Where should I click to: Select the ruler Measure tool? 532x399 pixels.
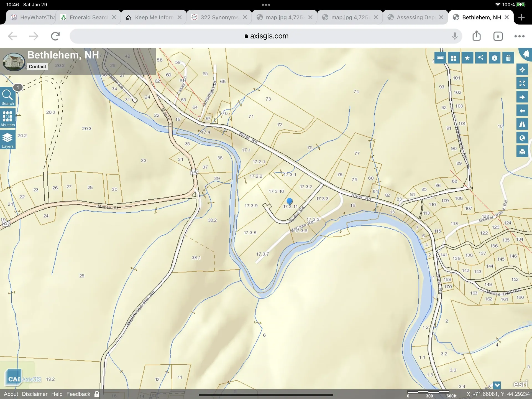pos(440,58)
